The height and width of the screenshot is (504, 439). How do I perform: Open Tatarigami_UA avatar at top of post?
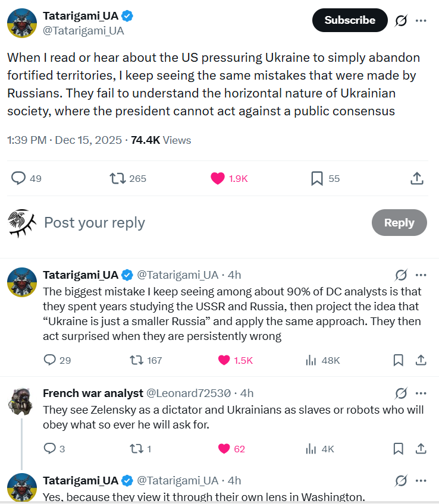[23, 24]
